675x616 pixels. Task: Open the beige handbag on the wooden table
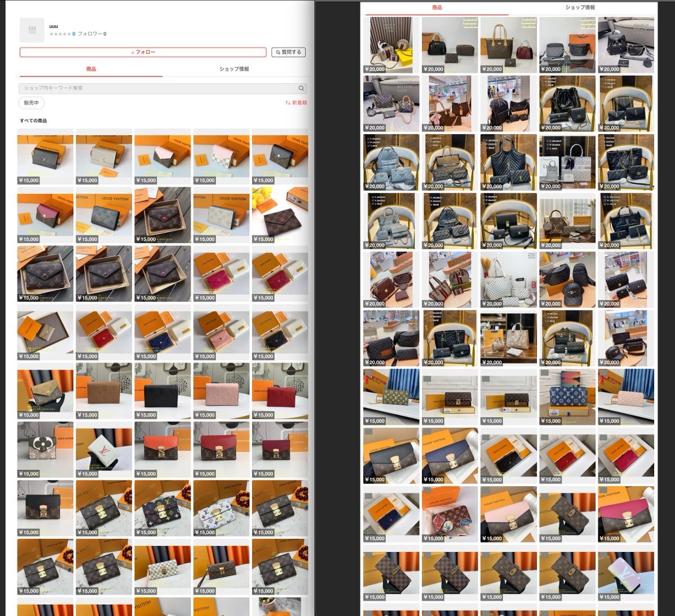coord(508,338)
